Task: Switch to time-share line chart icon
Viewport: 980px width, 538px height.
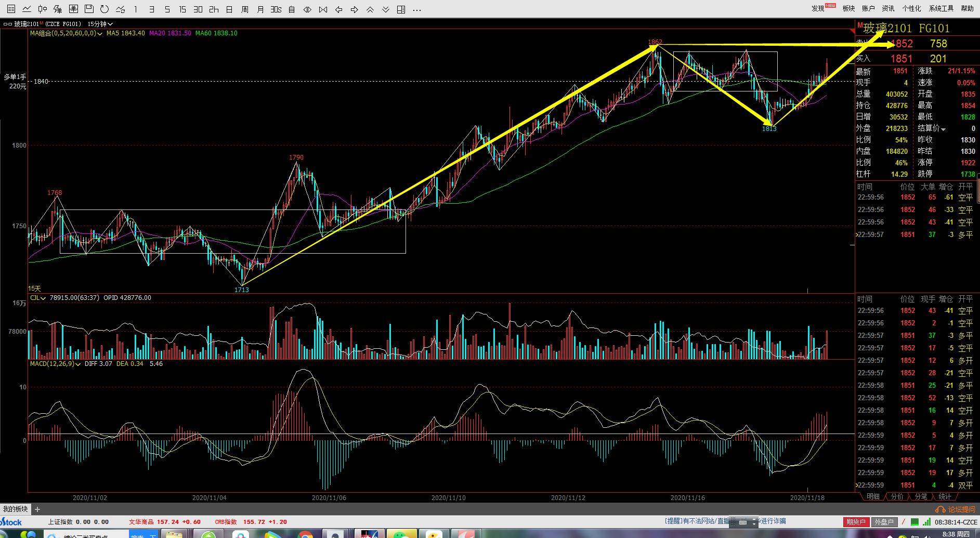Action: click(x=27, y=9)
